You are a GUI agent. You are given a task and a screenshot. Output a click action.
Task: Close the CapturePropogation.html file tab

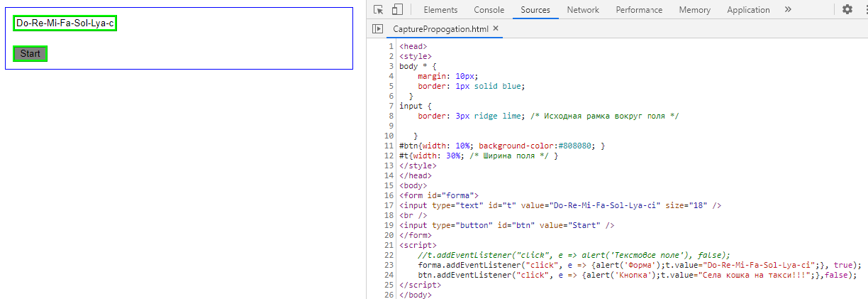coord(496,29)
